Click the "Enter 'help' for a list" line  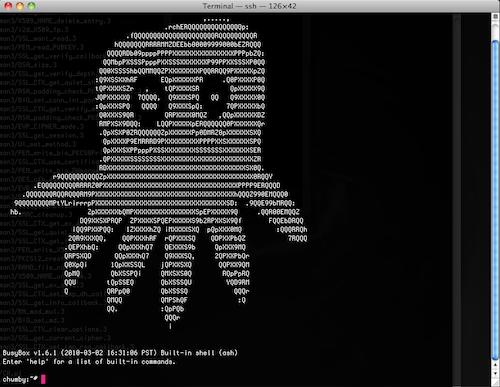coord(89,362)
